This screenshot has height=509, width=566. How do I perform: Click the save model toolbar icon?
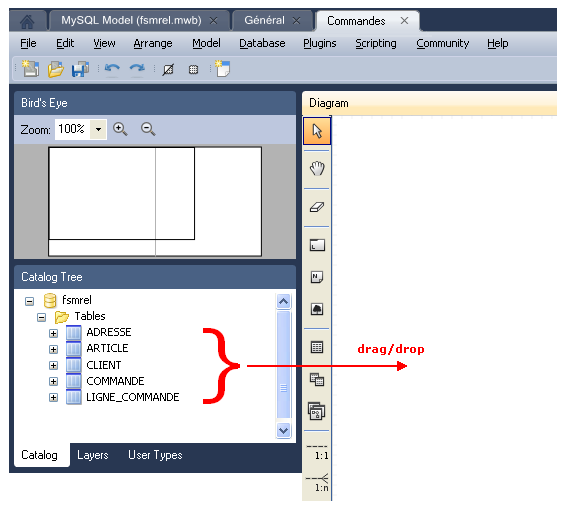pyautogui.click(x=80, y=69)
